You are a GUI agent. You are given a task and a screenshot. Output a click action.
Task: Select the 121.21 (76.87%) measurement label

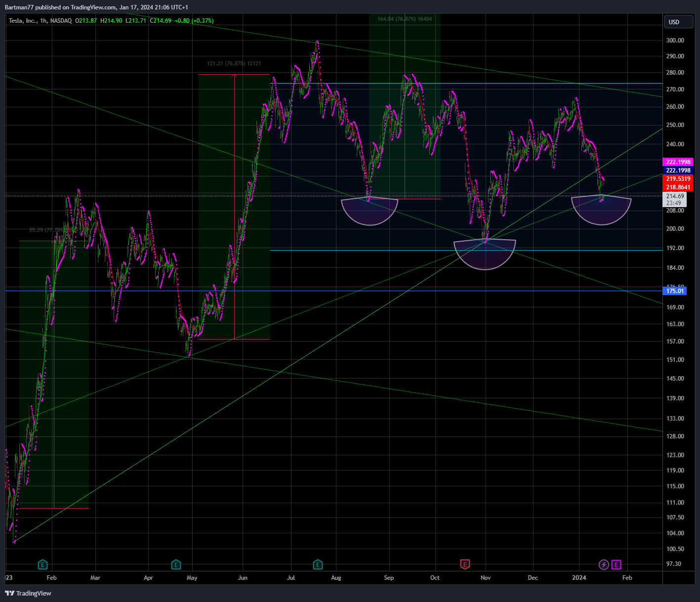click(234, 63)
